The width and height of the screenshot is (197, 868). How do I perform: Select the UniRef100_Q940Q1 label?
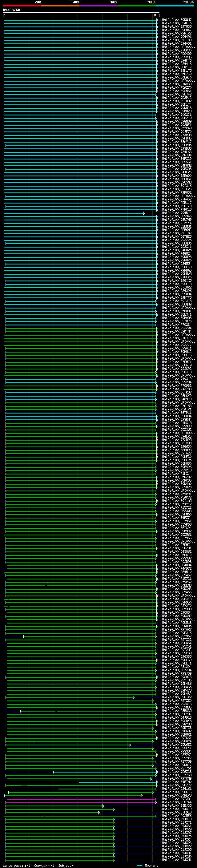tap(177, 43)
